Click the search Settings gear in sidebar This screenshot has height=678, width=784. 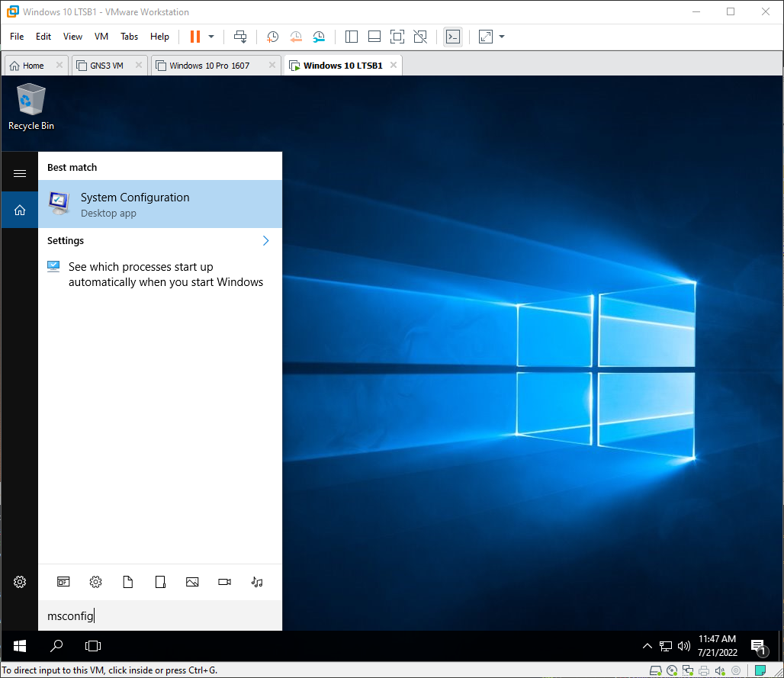(20, 582)
